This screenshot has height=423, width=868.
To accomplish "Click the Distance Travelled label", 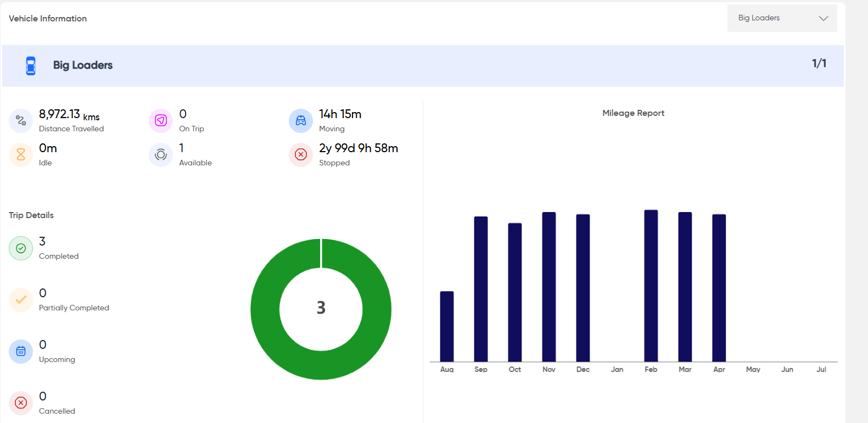I will tap(71, 129).
